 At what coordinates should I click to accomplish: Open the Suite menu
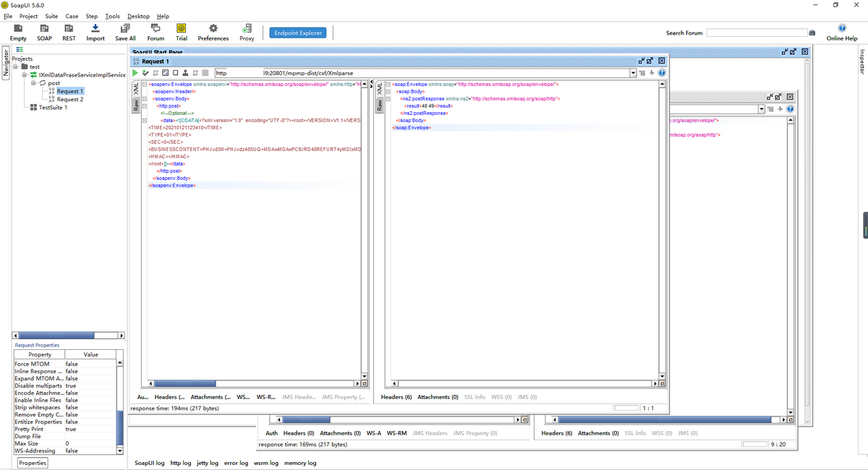51,16
